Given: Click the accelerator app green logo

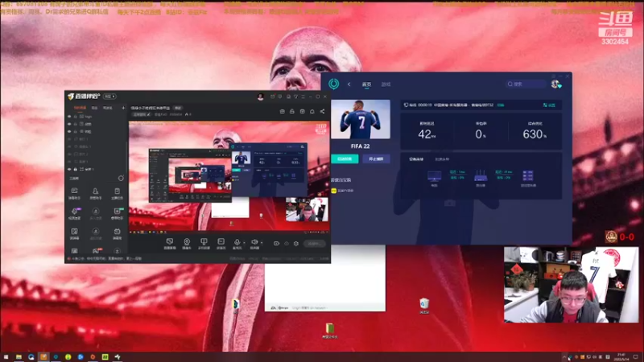Looking at the screenshot, I should click(334, 84).
